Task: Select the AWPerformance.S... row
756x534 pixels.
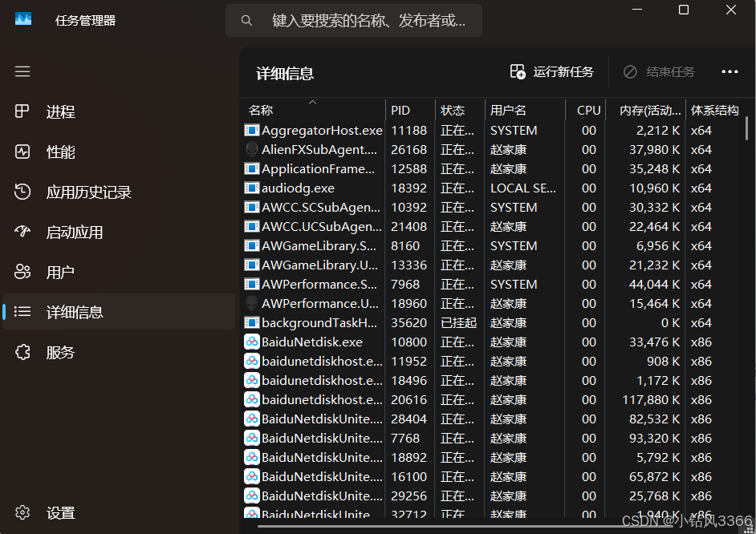Action: pyautogui.click(x=493, y=284)
